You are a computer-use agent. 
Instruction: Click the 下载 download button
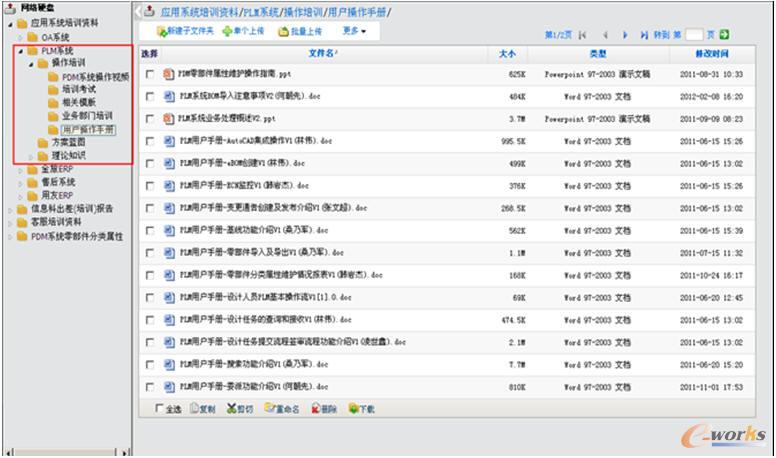click(x=362, y=408)
